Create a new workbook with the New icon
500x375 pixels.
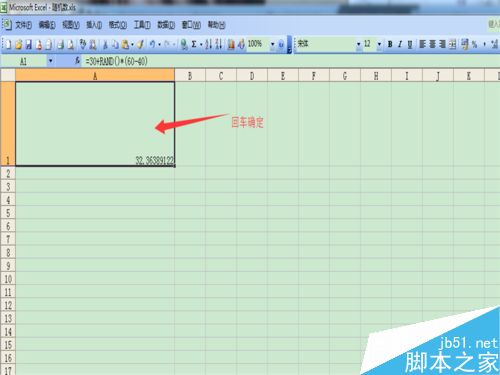pos(8,44)
